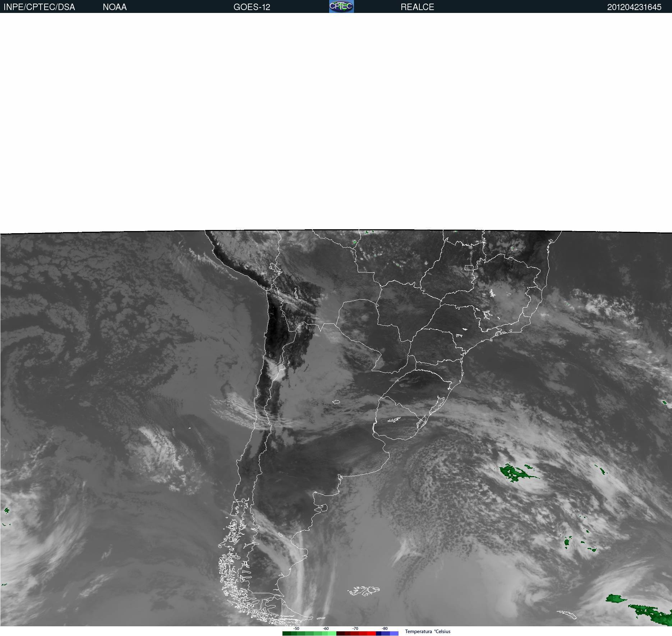Click the -60 legend tick label
Image resolution: width=672 pixels, height=636 pixels.
click(326, 628)
